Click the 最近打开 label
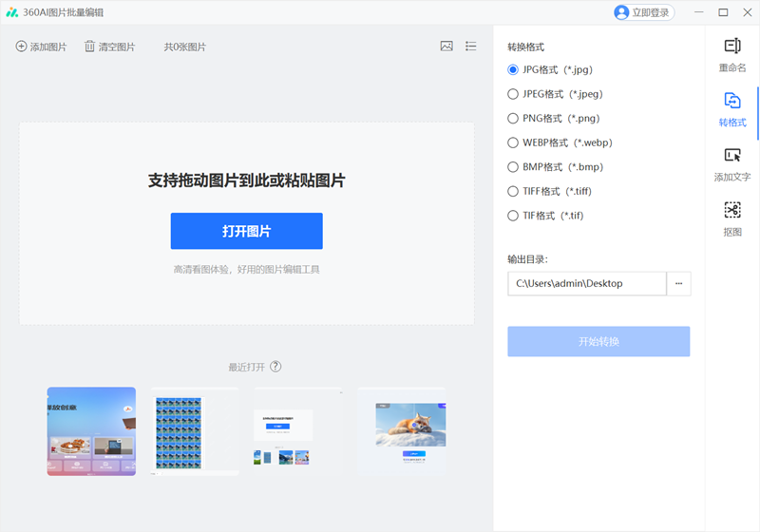 pos(247,368)
